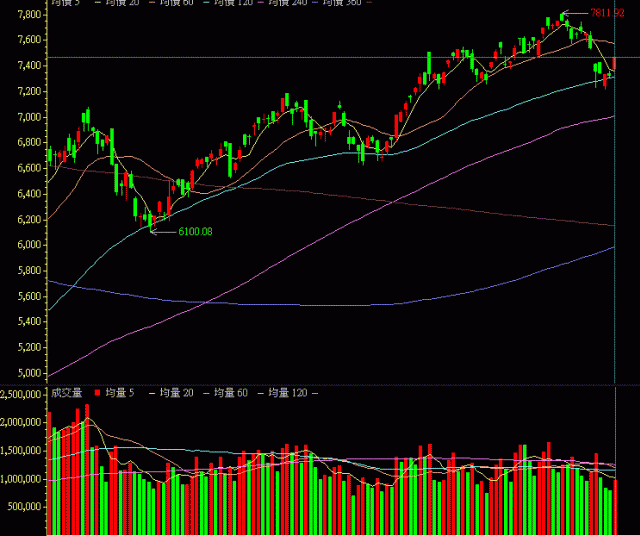
Task: Click the 6,400 price axis label
Action: pos(29,194)
